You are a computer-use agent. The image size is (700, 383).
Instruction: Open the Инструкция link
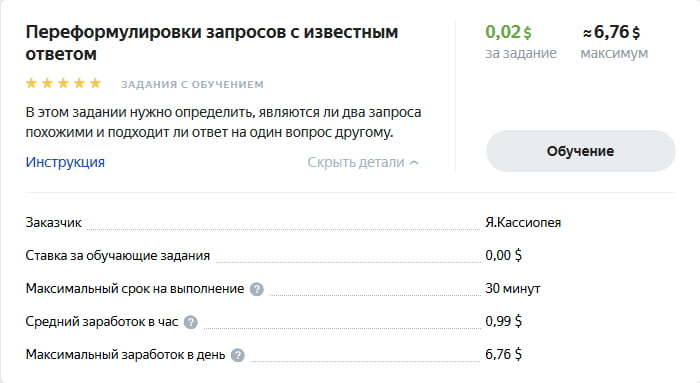pyautogui.click(x=65, y=162)
